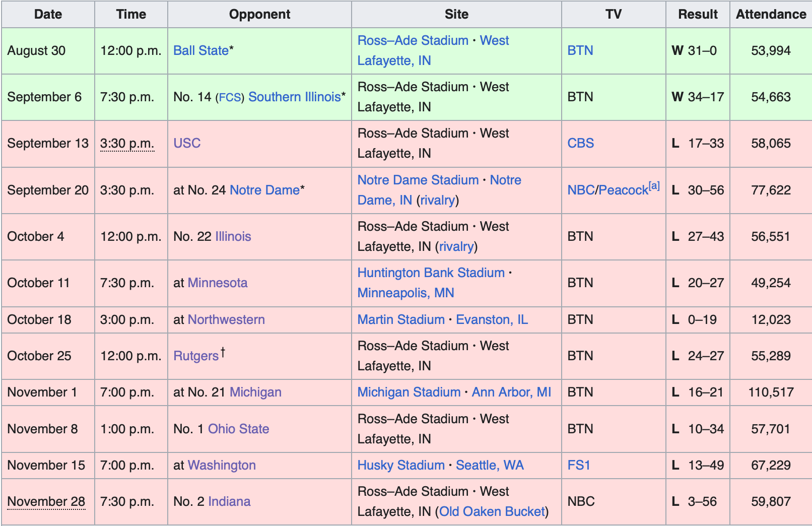Click the underlined 3:30 p.m. time in the USC row

coord(127,143)
